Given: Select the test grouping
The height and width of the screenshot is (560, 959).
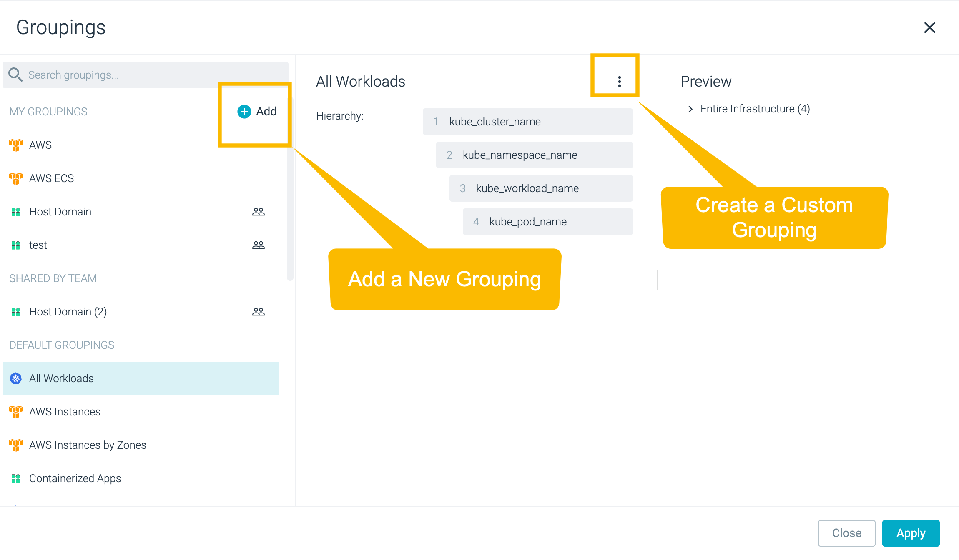Looking at the screenshot, I should click(x=140, y=245).
